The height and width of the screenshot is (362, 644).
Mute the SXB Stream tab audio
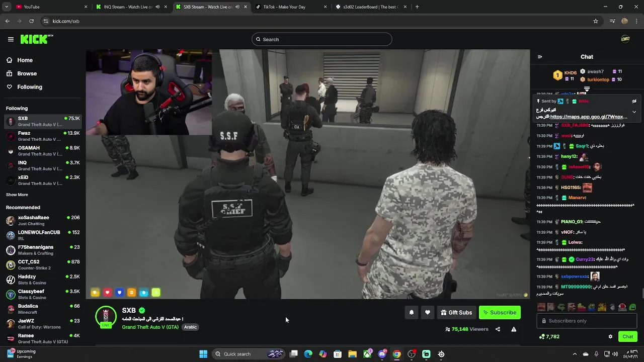click(237, 7)
